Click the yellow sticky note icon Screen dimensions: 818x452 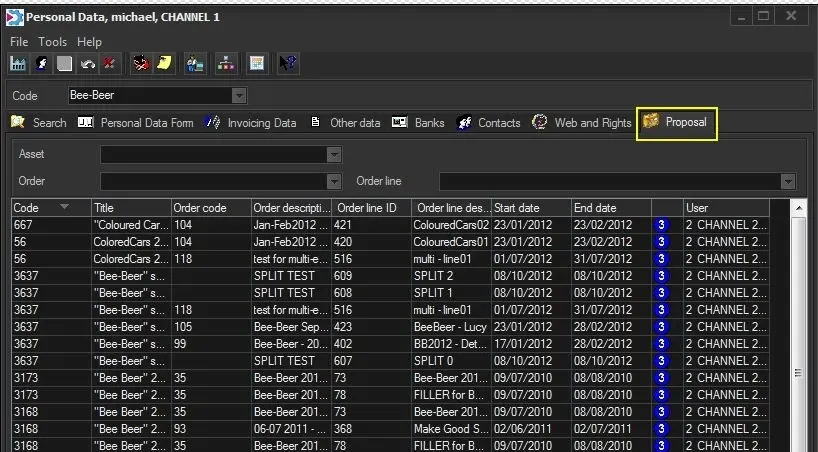pos(163,64)
